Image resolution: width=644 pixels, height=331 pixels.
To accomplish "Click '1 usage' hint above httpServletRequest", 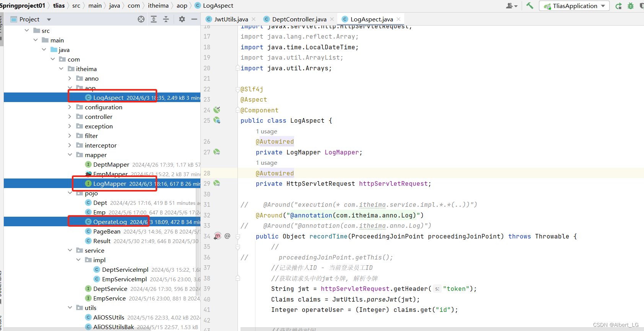I will (x=267, y=163).
